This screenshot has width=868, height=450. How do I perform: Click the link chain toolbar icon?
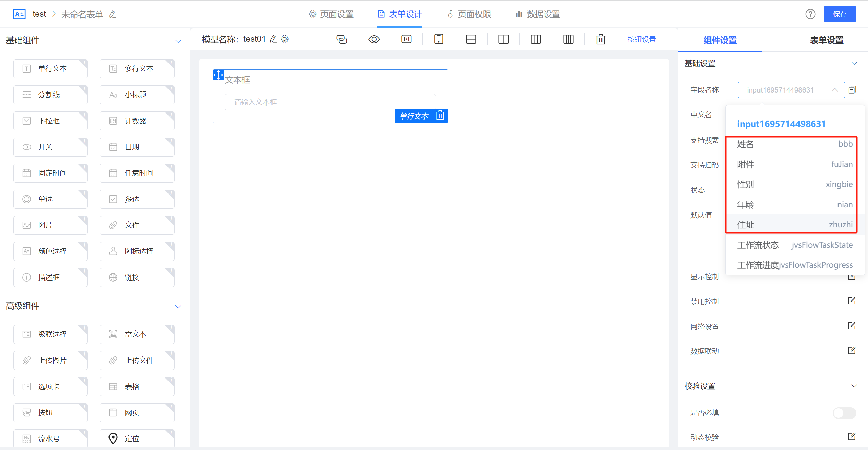coord(341,39)
